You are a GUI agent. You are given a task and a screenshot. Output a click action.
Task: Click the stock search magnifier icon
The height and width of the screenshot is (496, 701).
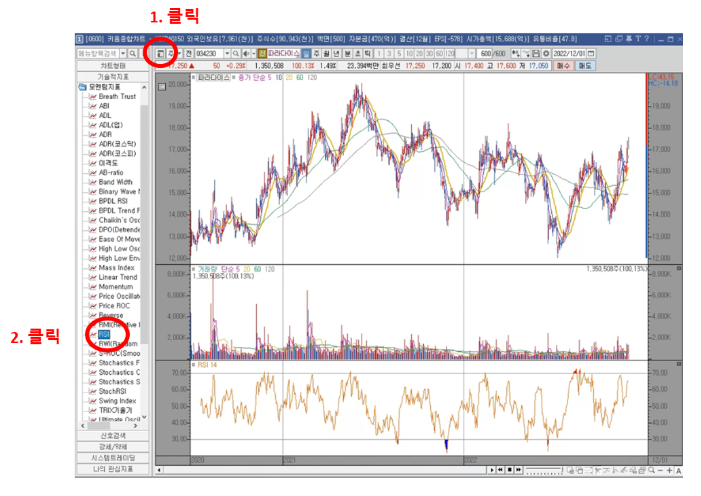tap(236, 54)
